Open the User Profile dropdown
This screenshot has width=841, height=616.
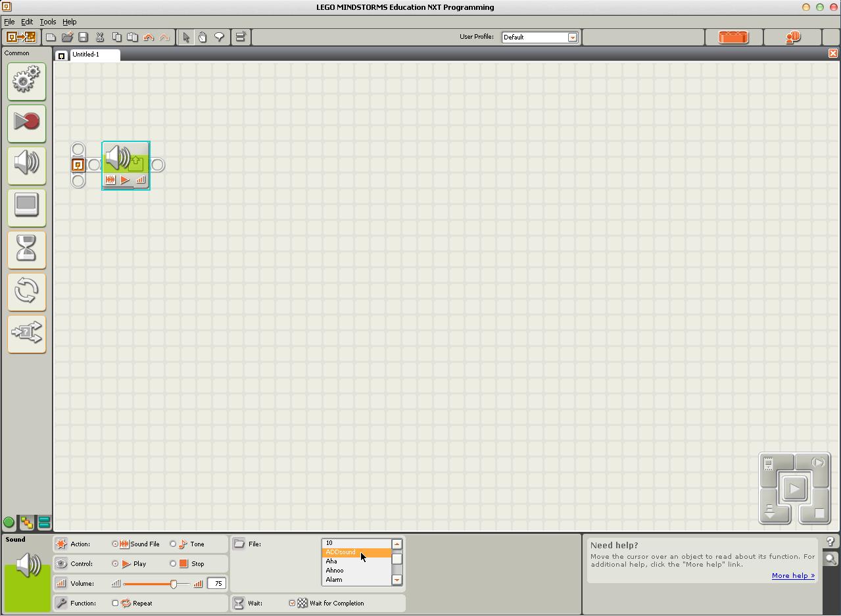573,37
